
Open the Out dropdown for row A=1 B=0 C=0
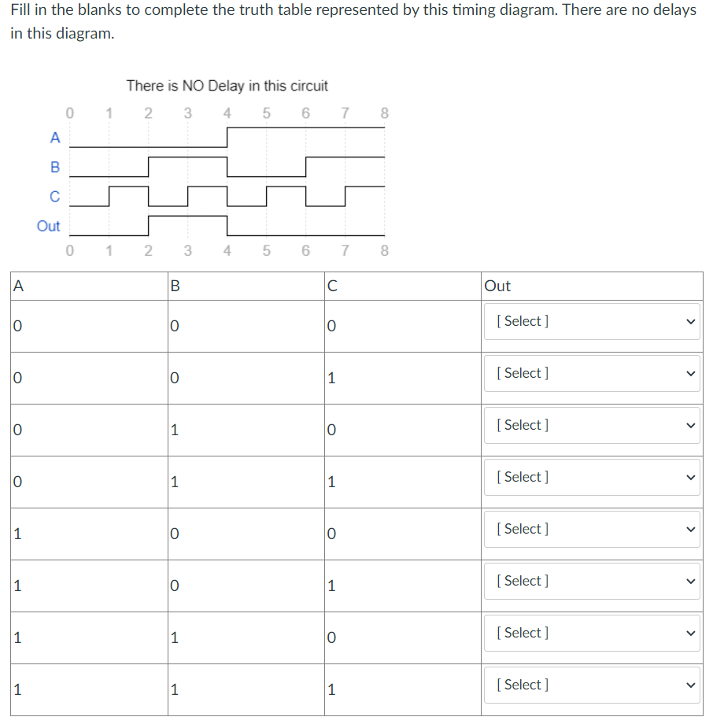click(x=592, y=529)
